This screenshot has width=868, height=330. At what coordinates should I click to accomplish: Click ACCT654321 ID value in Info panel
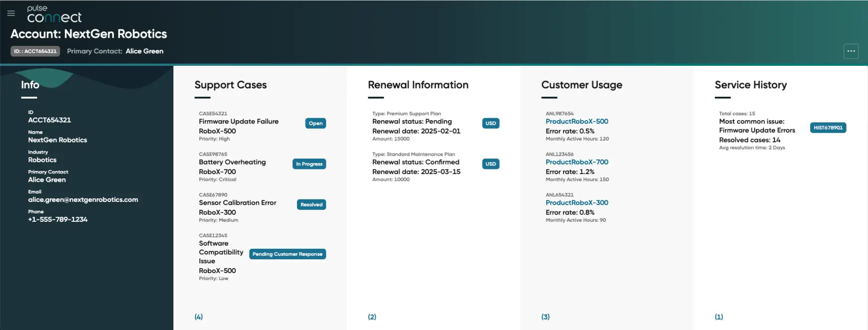[49, 120]
